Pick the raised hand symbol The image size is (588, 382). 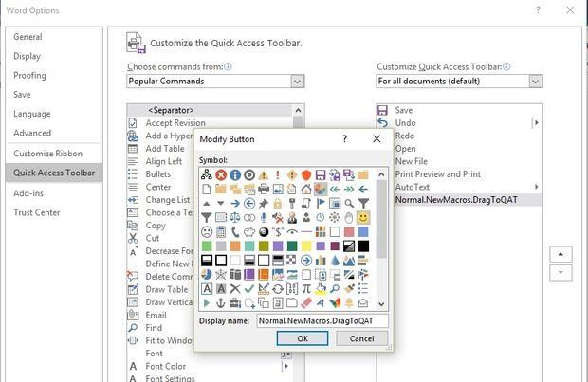tap(349, 217)
